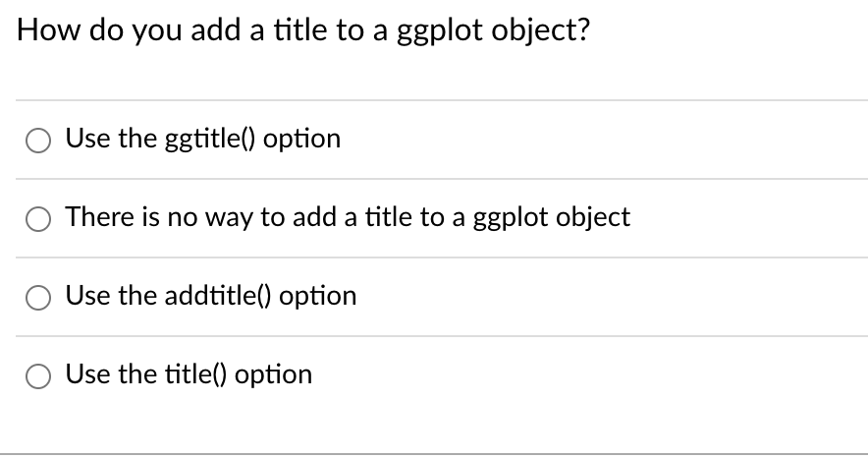Click the word 'option' in the first answer

pos(302,139)
